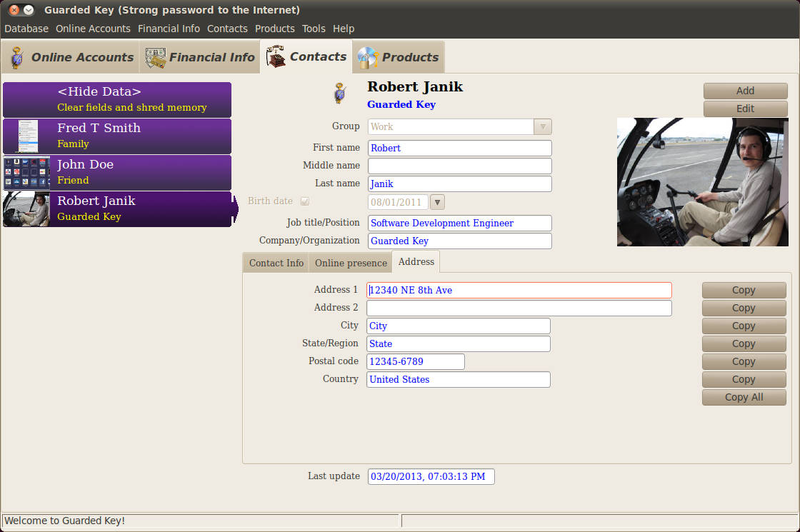Copy the City value
Image resolution: width=800 pixels, height=532 pixels.
tap(744, 326)
